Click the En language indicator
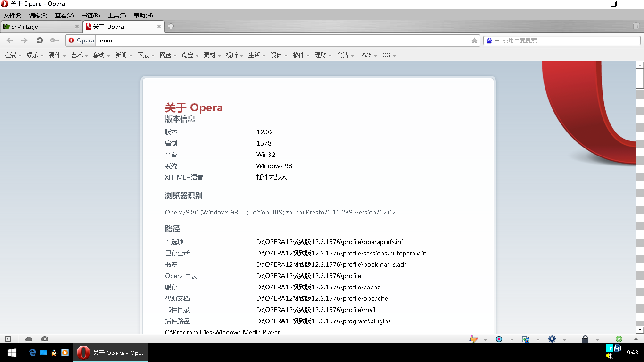Screen dimensions: 644x362 pos(609,348)
